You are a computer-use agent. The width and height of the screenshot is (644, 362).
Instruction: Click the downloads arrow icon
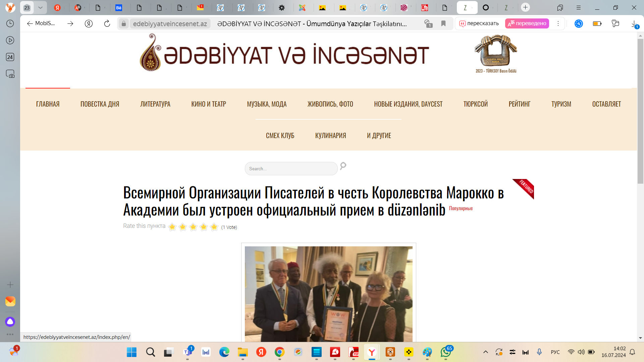click(634, 23)
